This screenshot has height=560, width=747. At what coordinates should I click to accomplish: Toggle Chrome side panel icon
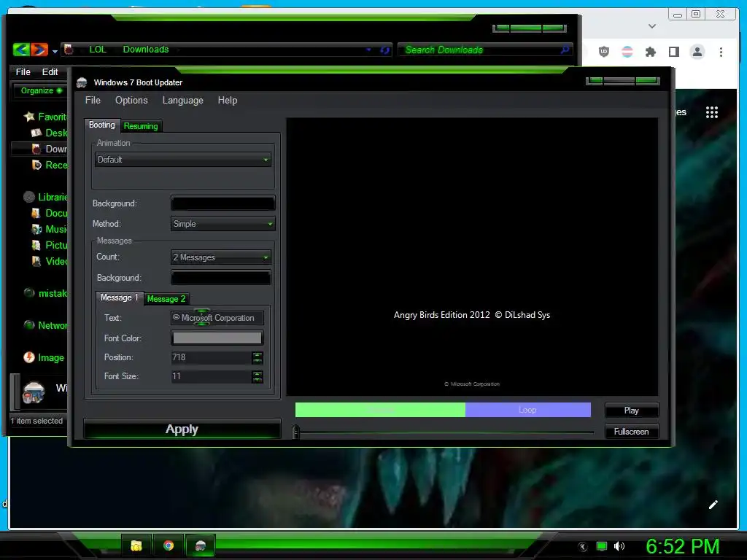[673, 52]
